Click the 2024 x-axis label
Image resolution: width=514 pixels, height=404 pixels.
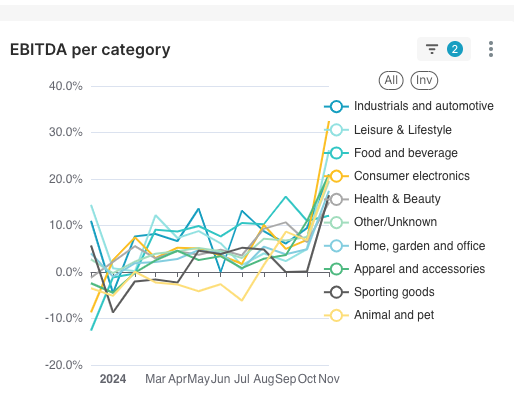[x=113, y=379]
